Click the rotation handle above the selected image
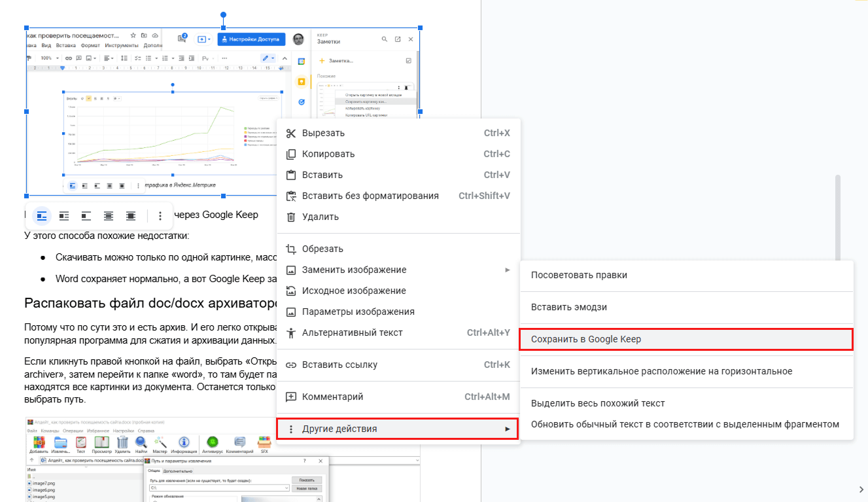Viewport: 868px width, 502px height. click(224, 14)
